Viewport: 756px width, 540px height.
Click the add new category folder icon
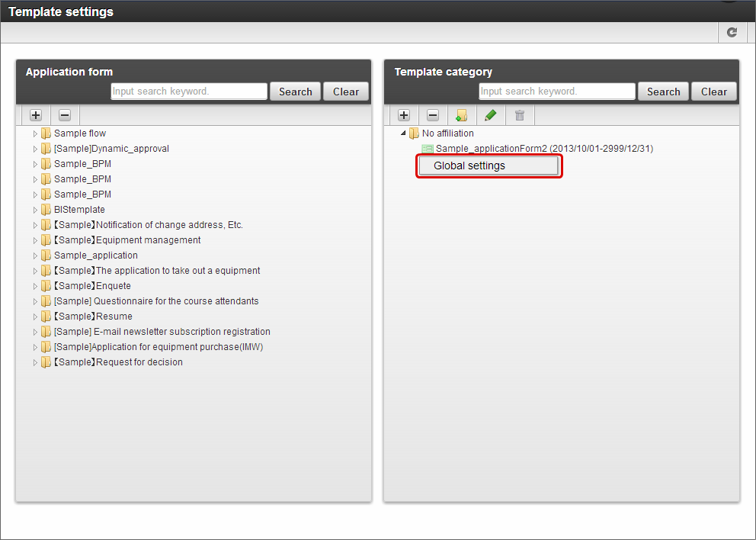461,115
